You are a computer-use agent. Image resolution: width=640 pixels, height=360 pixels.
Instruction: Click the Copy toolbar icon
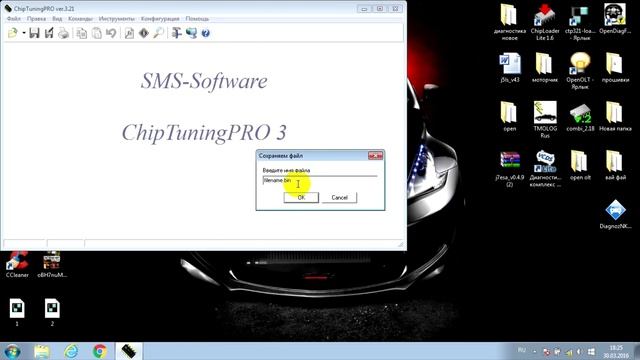pos(82,33)
